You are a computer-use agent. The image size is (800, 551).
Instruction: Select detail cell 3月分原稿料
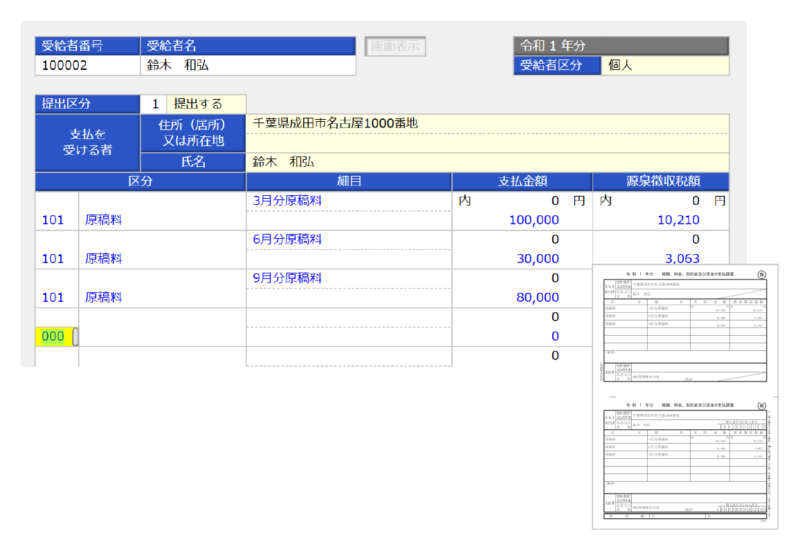coord(349,201)
